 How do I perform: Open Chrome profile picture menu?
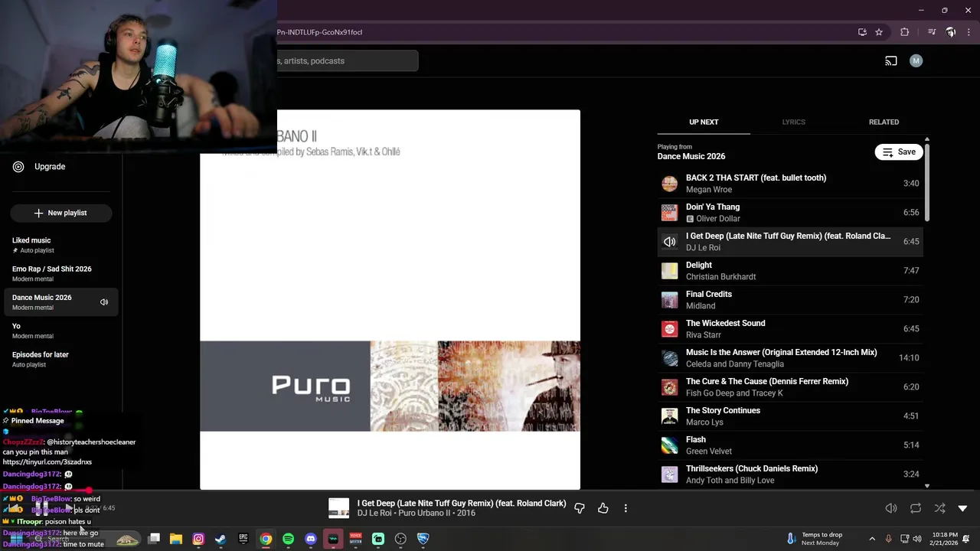click(x=950, y=32)
